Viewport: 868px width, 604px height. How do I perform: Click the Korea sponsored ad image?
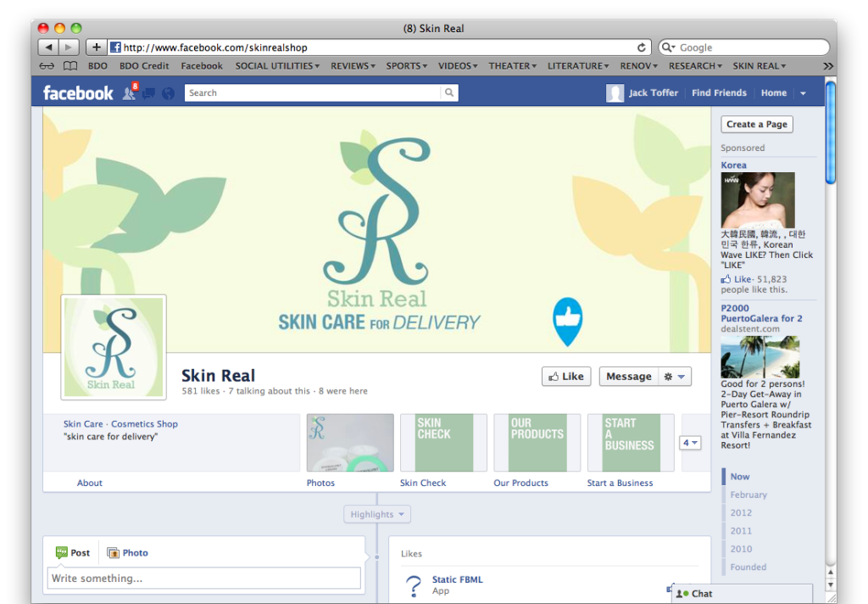tap(757, 200)
